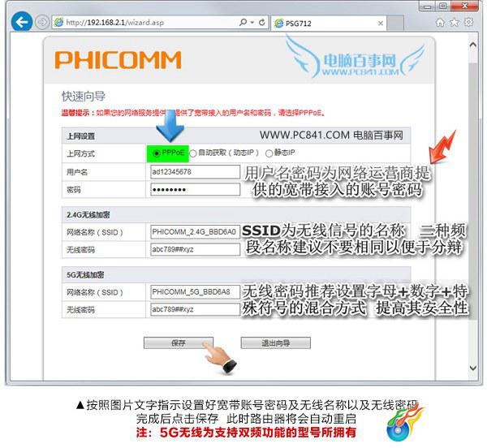Click the 5G 无线密码 field
The width and height of the screenshot is (487, 448).
(196, 309)
